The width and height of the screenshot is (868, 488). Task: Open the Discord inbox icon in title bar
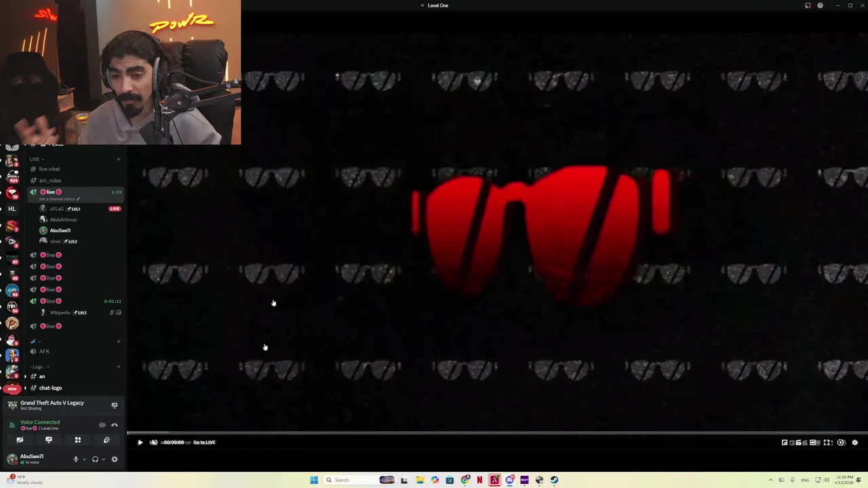point(808,5)
